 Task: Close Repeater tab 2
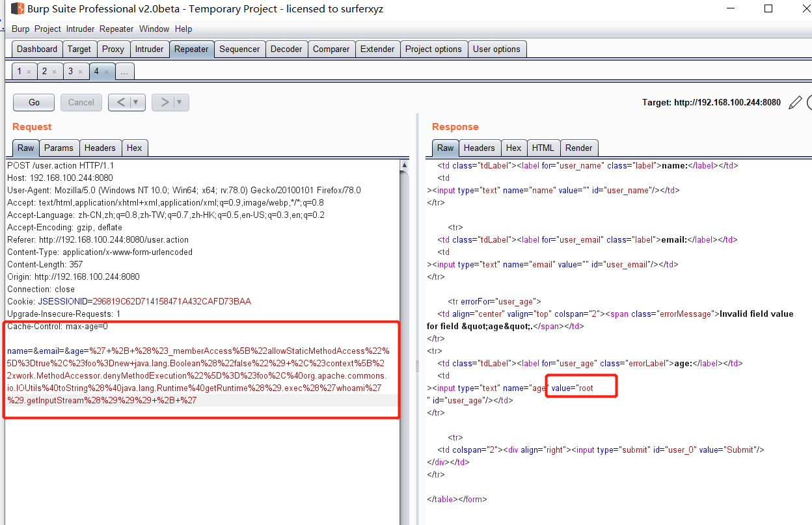point(55,72)
